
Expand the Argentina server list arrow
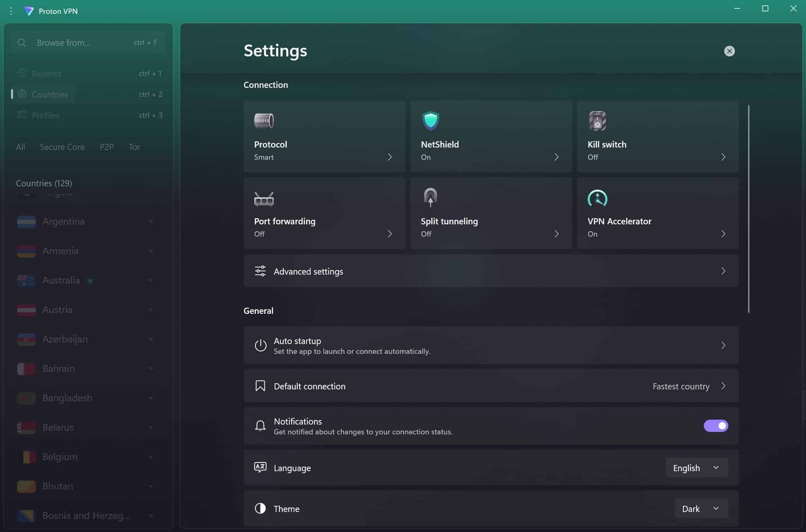[150, 222]
